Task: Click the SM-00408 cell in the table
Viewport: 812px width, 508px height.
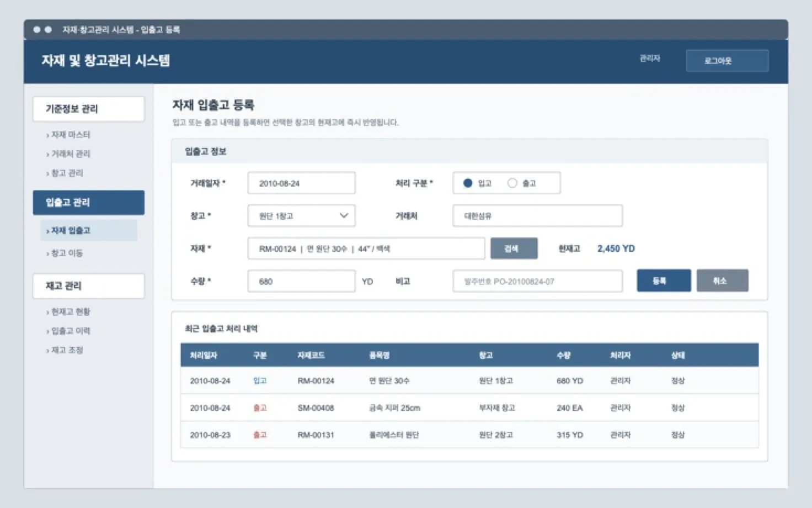Action: 316,408
